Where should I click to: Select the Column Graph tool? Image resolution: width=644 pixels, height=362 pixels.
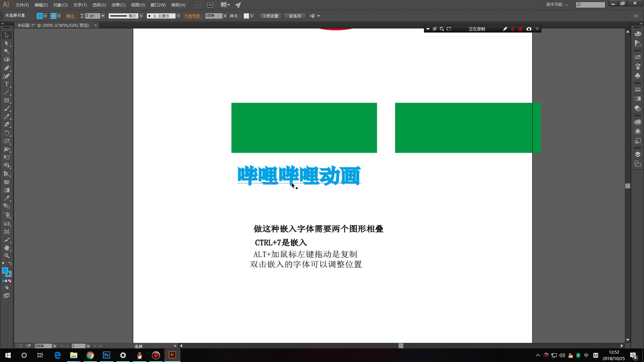click(x=7, y=223)
